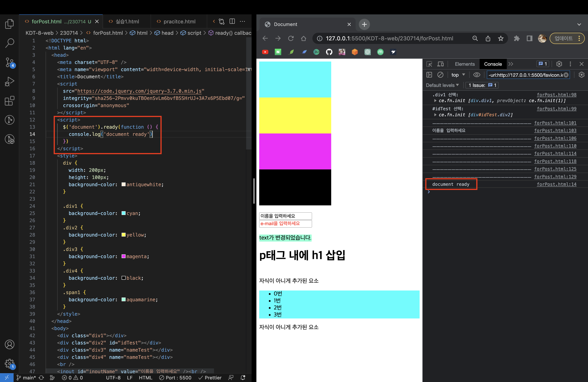Toggle live expression eye icon
Viewport: 588px width, 382px height.
(x=477, y=75)
